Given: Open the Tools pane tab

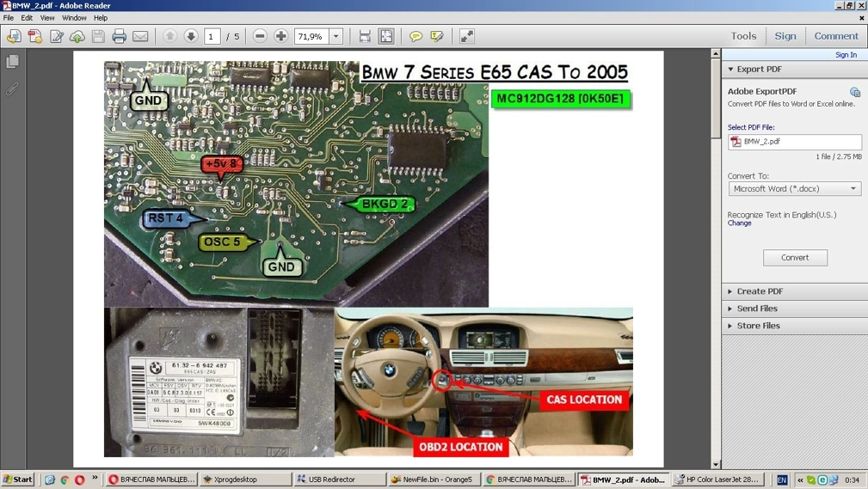Looking at the screenshot, I should [x=743, y=36].
